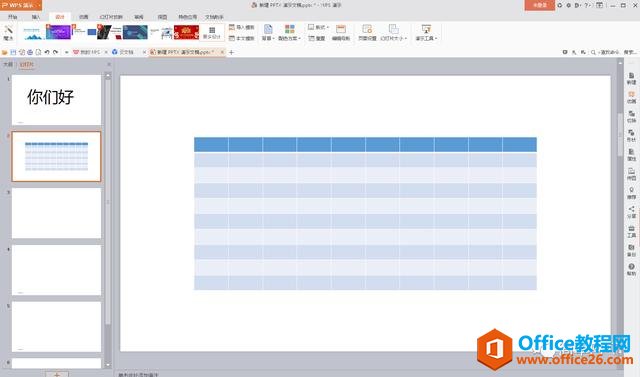Switch to the 视图 View tab
640x377 pixels.
coord(162,17)
